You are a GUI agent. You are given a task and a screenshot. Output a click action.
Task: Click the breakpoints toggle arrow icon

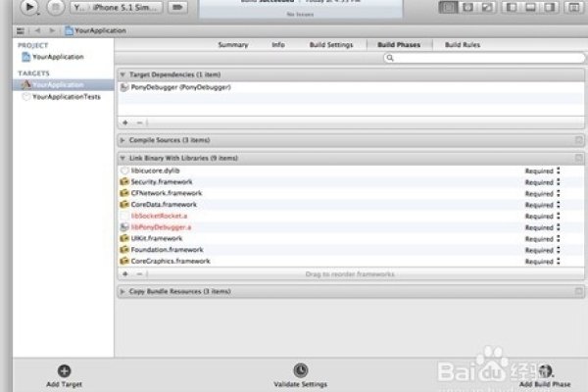177,7
